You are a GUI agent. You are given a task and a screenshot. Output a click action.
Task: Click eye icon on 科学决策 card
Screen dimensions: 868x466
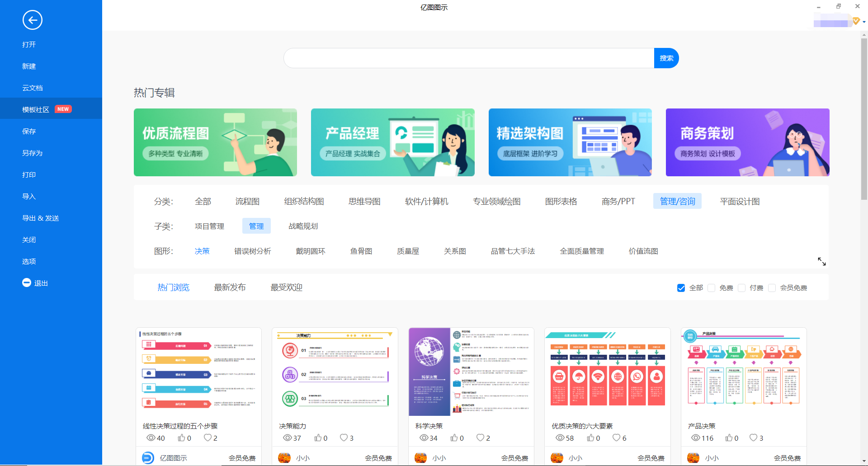tap(424, 438)
